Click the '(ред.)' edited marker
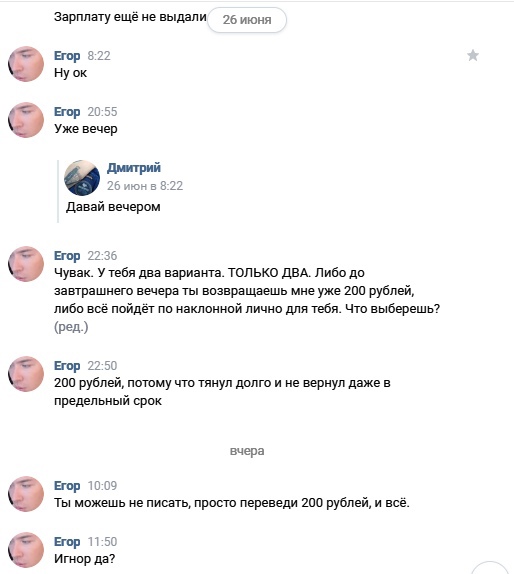514x574 pixels. [x=71, y=327]
